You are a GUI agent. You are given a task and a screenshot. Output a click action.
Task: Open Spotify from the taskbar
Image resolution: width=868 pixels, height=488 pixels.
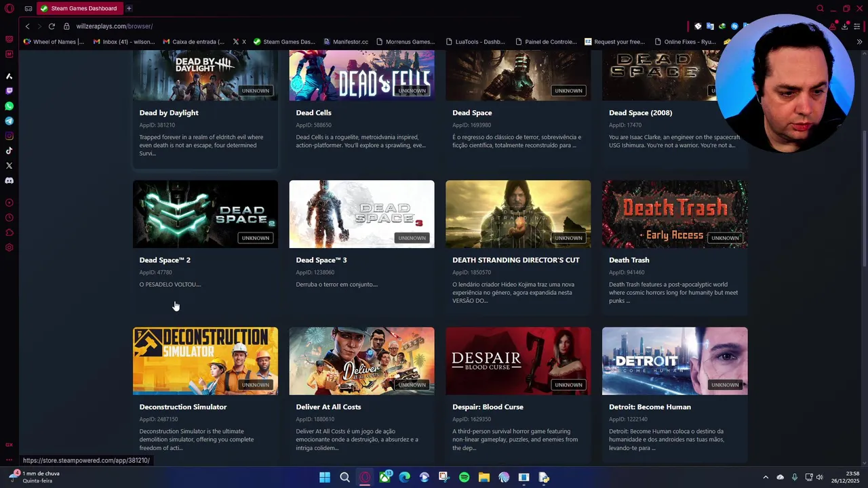464,477
